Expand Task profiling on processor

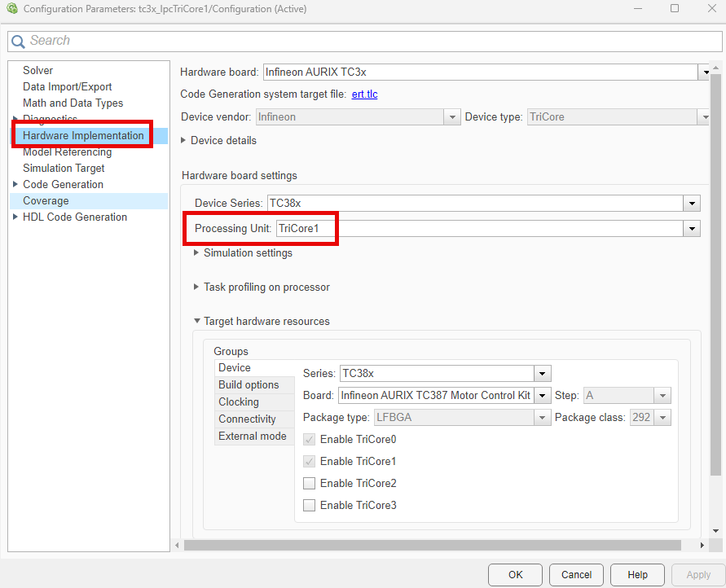pyautogui.click(x=196, y=287)
